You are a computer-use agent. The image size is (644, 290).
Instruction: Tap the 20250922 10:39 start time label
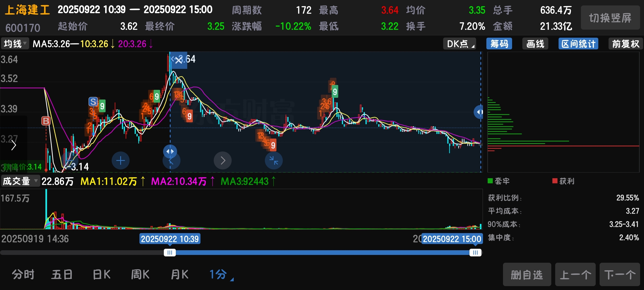point(170,239)
